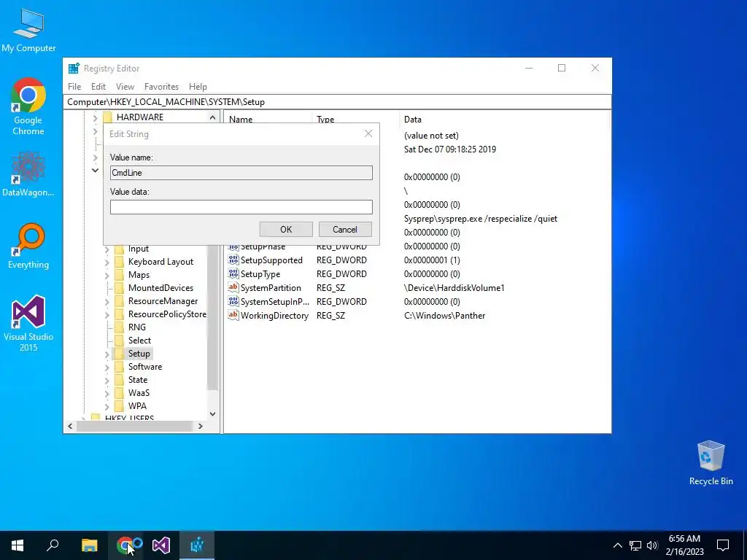
Task: Close the Edit String dialog
Action: pyautogui.click(x=368, y=134)
